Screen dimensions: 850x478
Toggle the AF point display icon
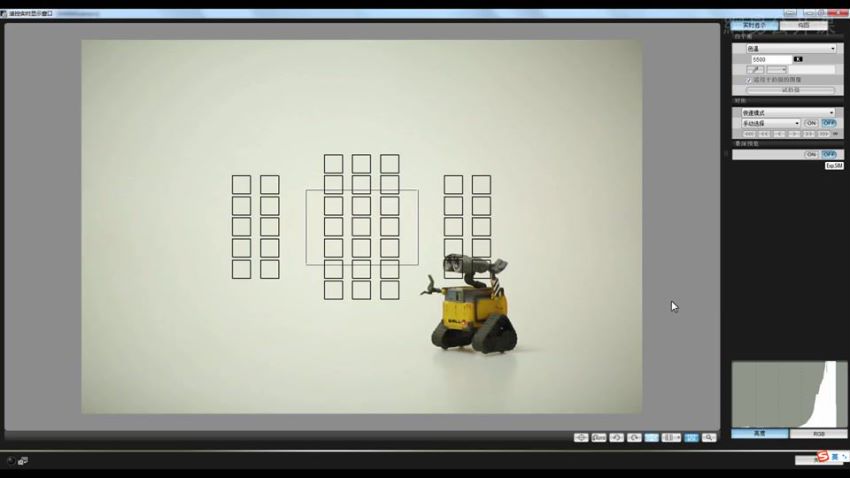(x=691, y=437)
